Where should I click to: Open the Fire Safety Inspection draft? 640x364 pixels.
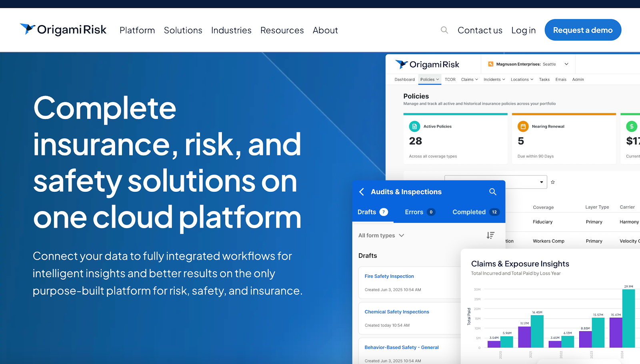[x=389, y=276]
